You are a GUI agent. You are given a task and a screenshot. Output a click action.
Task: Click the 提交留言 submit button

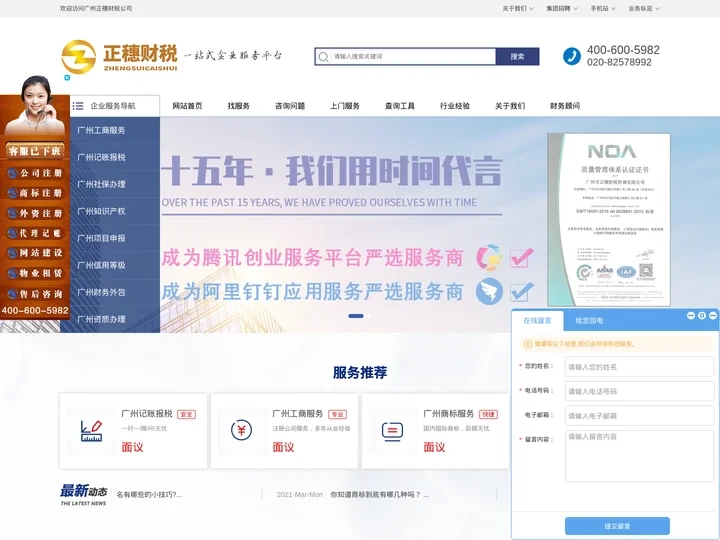click(617, 526)
